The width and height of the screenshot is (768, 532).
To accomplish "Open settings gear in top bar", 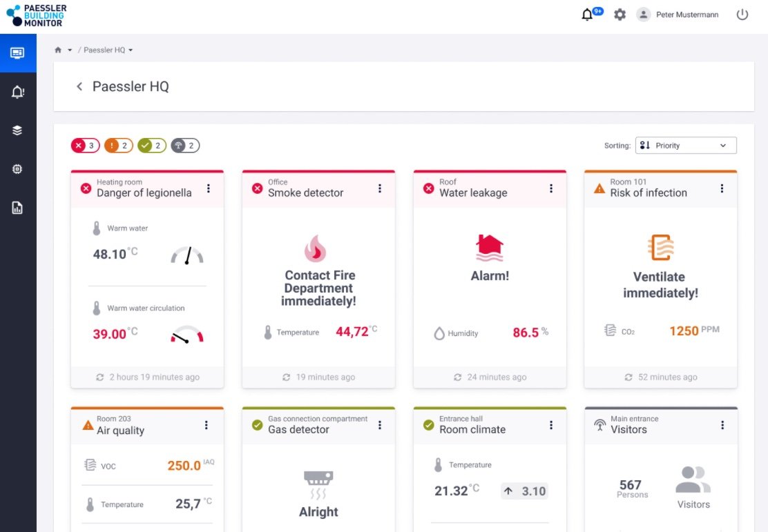I will [620, 14].
